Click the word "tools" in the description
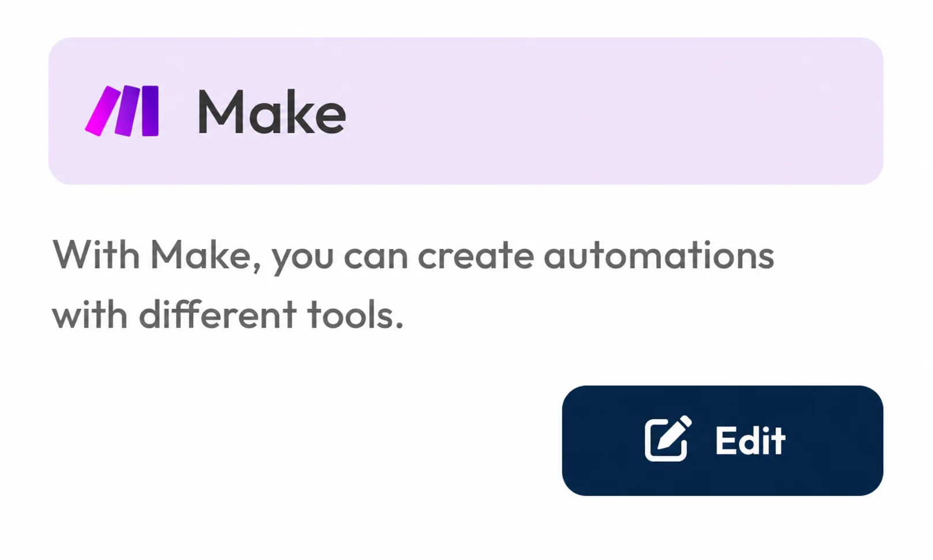The height and width of the screenshot is (560, 933). 351,315
